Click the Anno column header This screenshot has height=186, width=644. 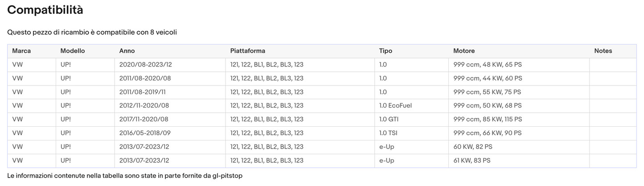(x=127, y=51)
